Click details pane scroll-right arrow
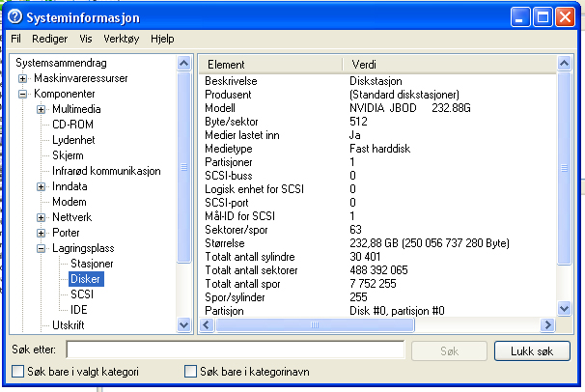The height and width of the screenshot is (392, 585). 547,324
